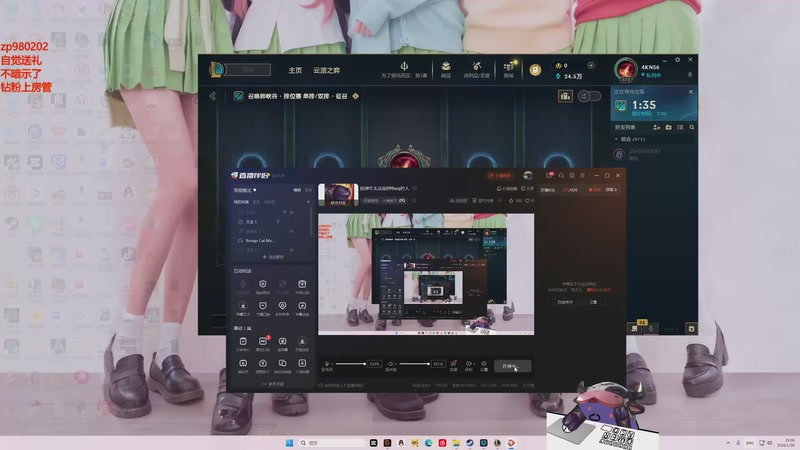
Task: Open the trident event icon in League client
Action: (404, 66)
